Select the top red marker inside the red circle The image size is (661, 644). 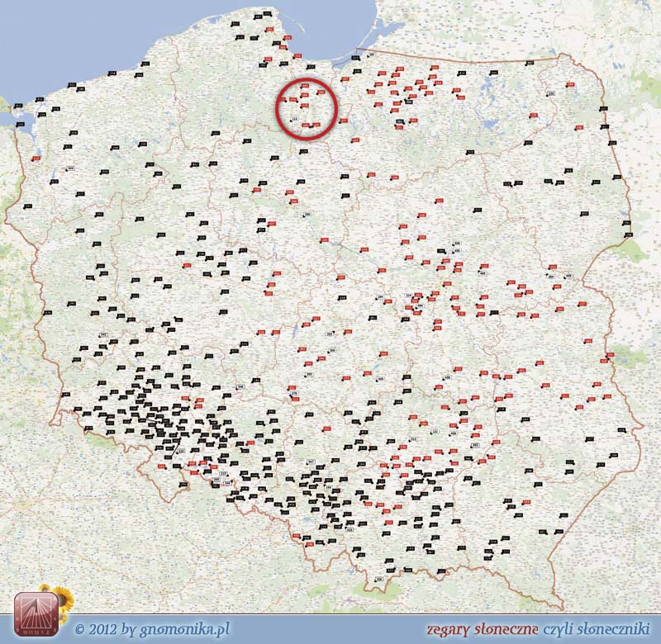305,86
